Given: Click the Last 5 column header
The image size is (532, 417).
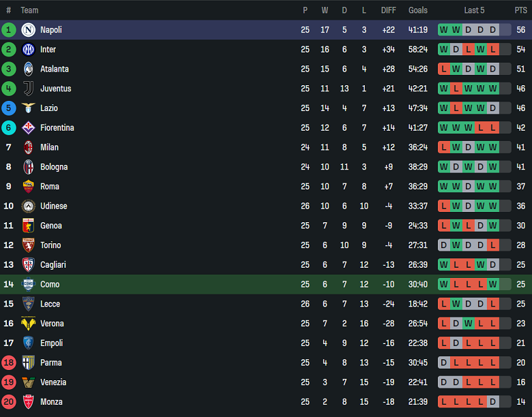Looking at the screenshot, I should pyautogui.click(x=474, y=10).
